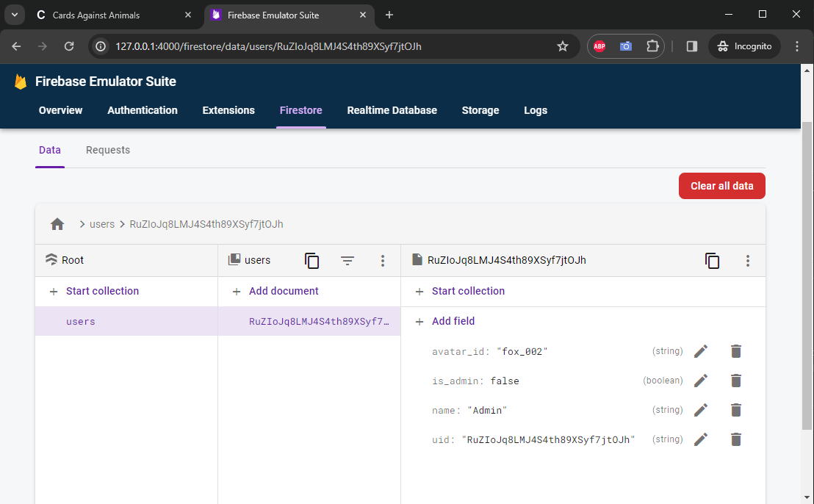Open the users collection three-dot menu
Screen dimensions: 814x504
[x=383, y=261]
